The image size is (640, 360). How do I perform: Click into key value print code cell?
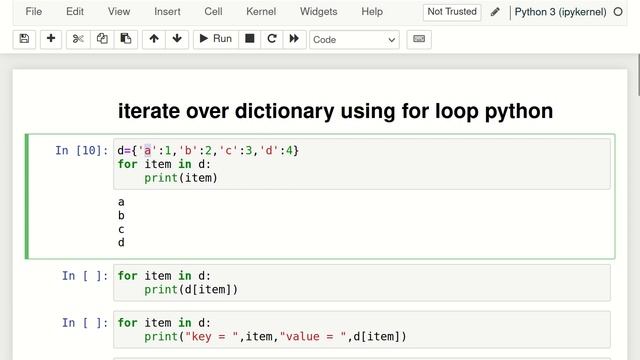[362, 330]
